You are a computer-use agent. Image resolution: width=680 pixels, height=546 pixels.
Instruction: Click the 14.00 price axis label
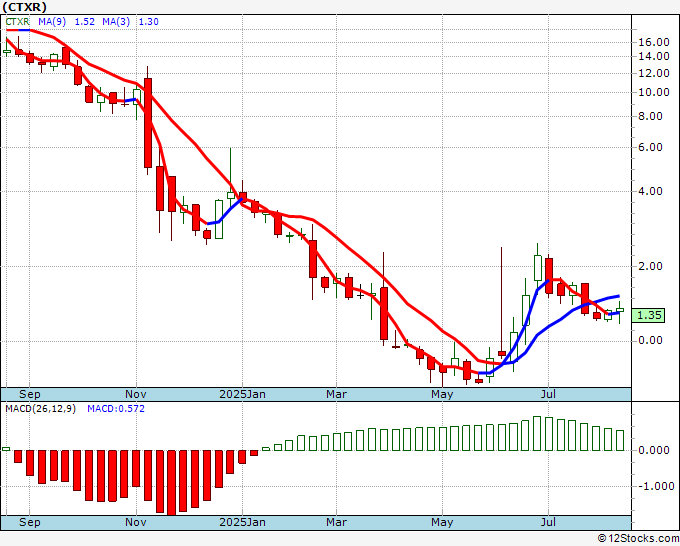pyautogui.click(x=654, y=56)
